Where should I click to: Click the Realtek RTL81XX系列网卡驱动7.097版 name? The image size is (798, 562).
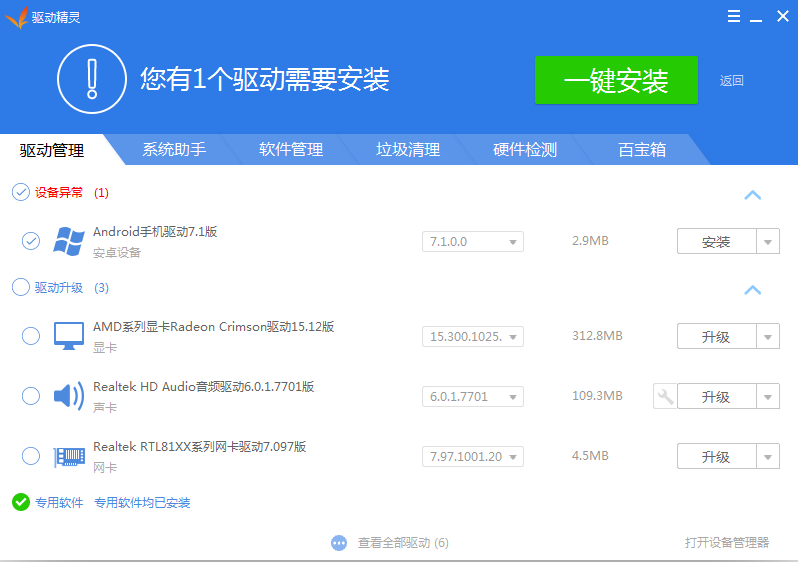(x=200, y=447)
